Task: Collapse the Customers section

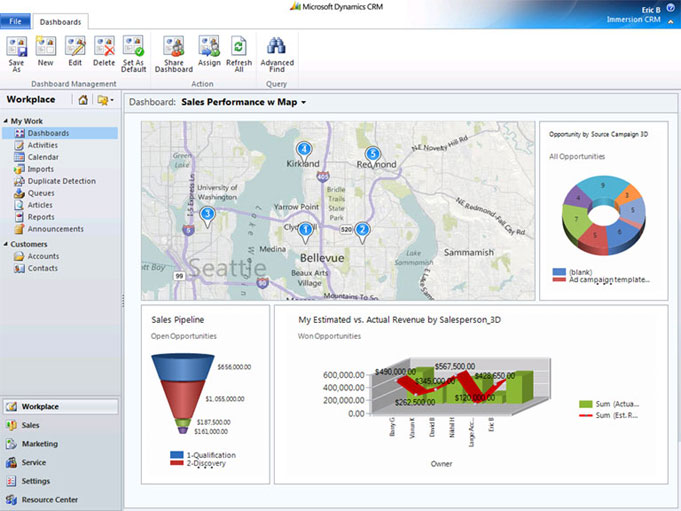Action: 5,244
